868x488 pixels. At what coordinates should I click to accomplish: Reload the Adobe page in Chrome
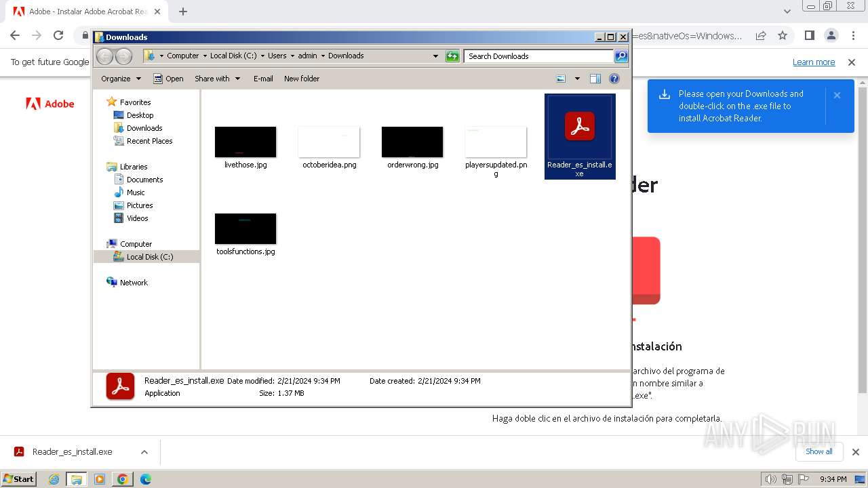pyautogui.click(x=58, y=35)
